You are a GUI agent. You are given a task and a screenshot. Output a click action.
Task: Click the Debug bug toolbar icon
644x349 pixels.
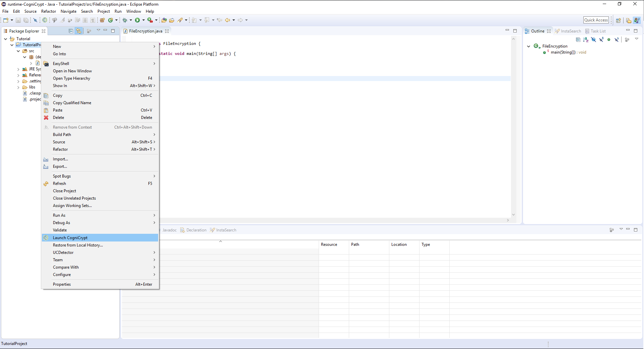(x=125, y=20)
